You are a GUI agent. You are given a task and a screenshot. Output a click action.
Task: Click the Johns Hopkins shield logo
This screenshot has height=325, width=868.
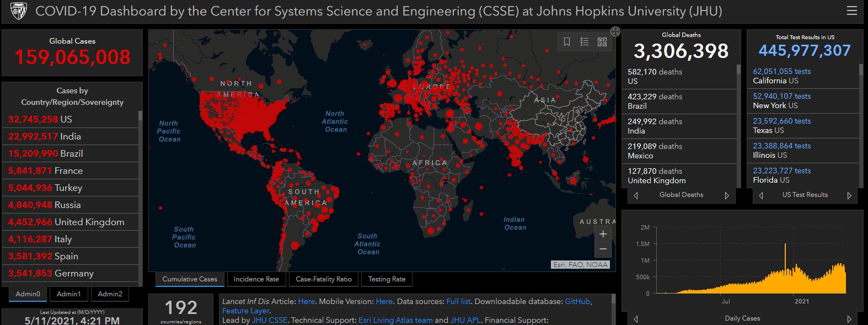tap(18, 11)
